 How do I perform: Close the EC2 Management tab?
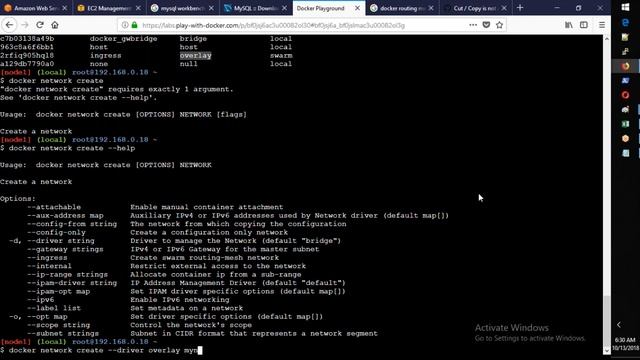138,8
